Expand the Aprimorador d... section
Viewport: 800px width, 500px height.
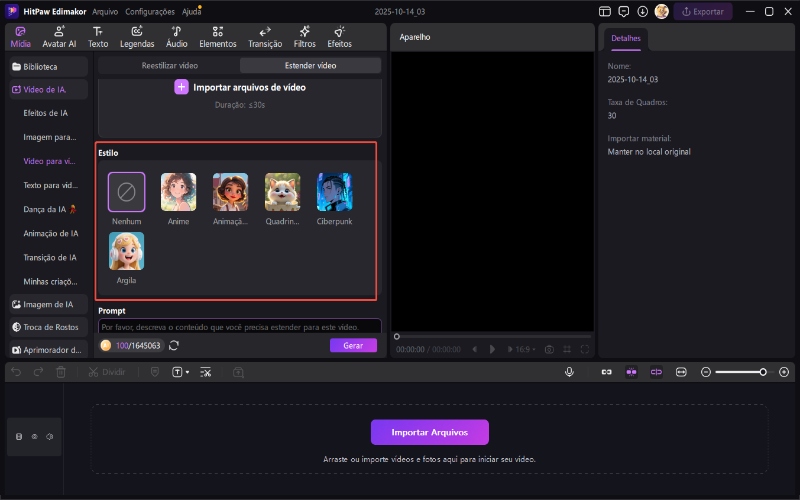click(48, 350)
